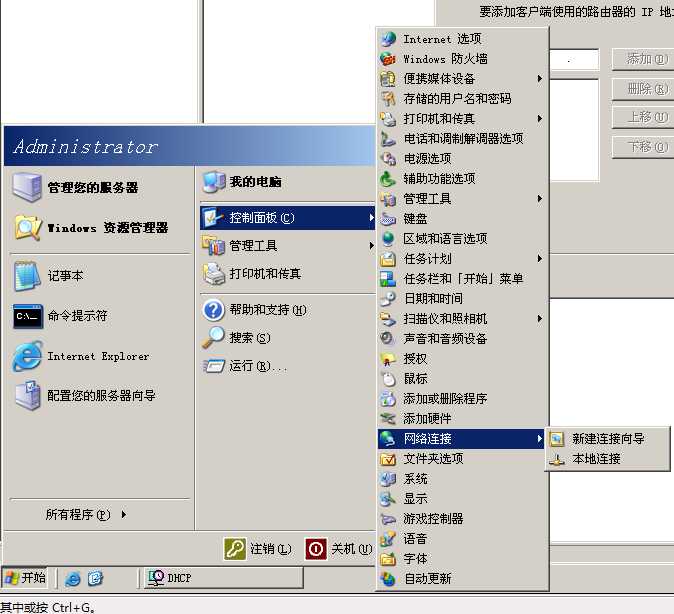Viewport: 674px width, 614px height.
Task: Click the 开始 Start button
Action: 25,577
